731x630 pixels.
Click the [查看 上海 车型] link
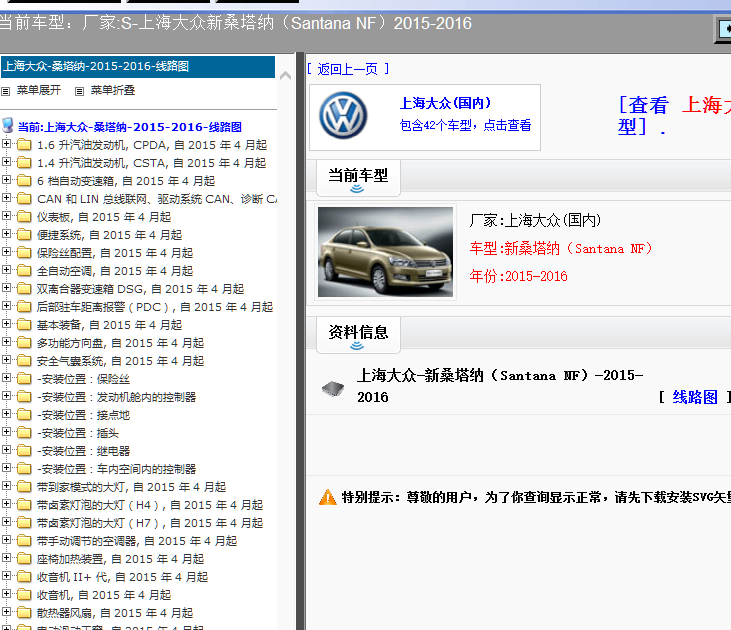[x=674, y=115]
